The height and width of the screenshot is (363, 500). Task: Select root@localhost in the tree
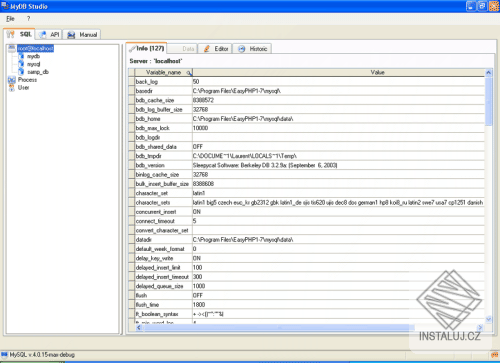[35, 49]
